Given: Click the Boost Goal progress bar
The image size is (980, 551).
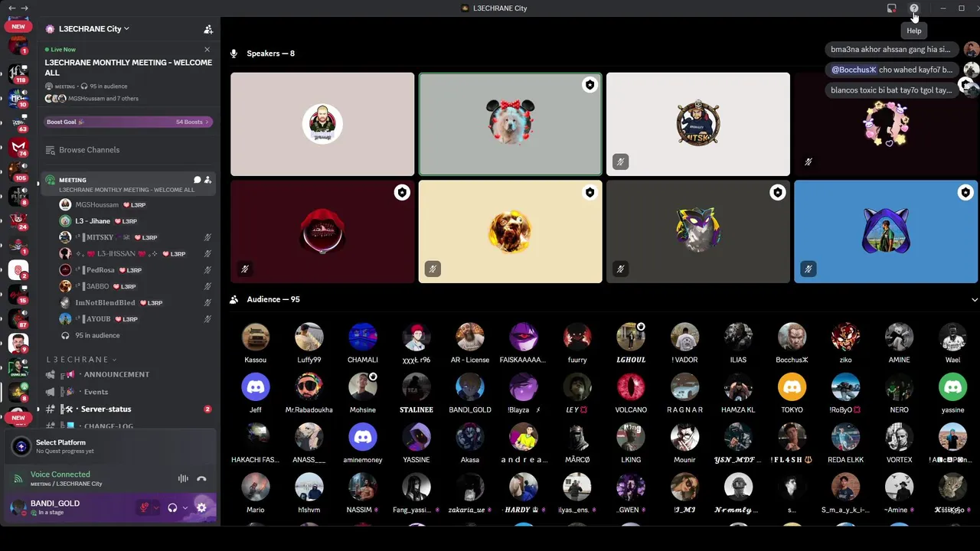Looking at the screenshot, I should [x=129, y=122].
